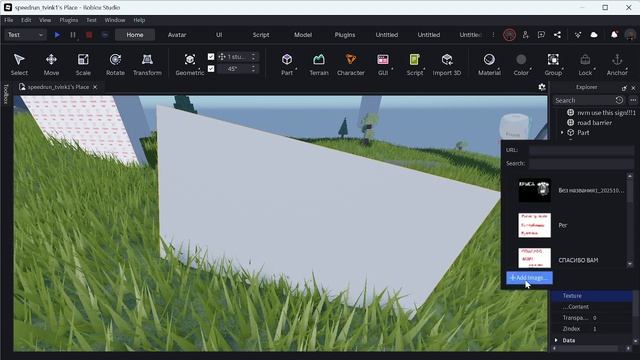Switch to the Model ribbon tab

303,35
